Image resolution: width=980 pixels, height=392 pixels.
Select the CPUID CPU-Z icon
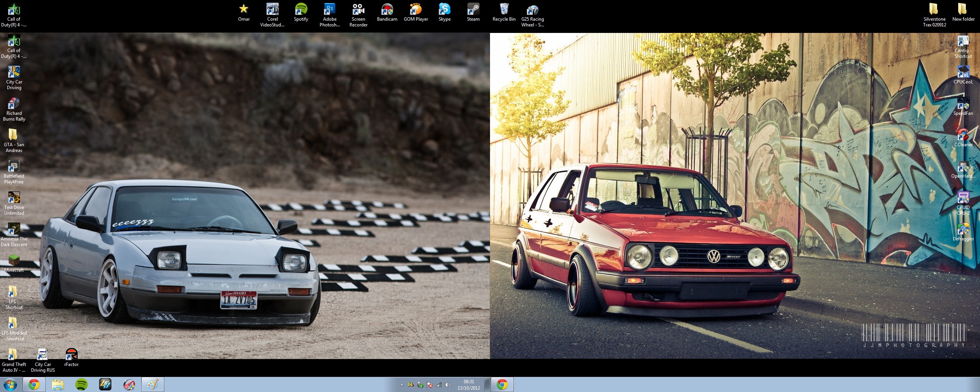click(963, 203)
